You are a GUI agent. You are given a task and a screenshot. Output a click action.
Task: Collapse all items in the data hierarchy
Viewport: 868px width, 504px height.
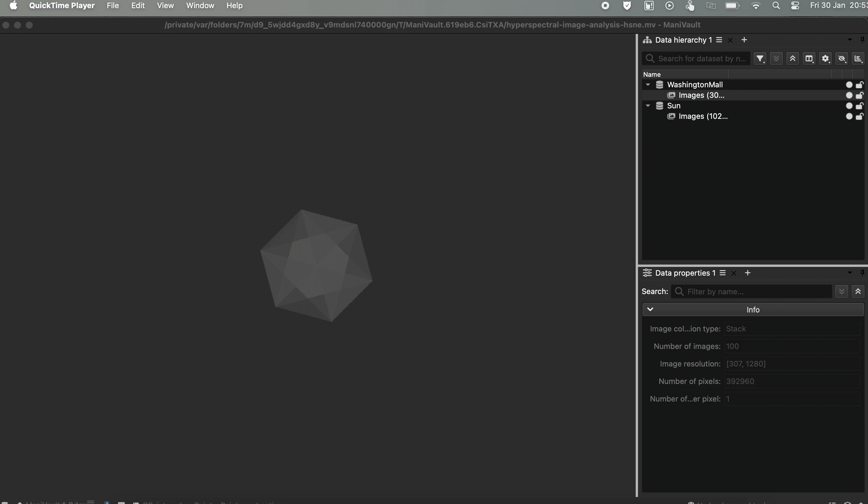click(x=793, y=59)
